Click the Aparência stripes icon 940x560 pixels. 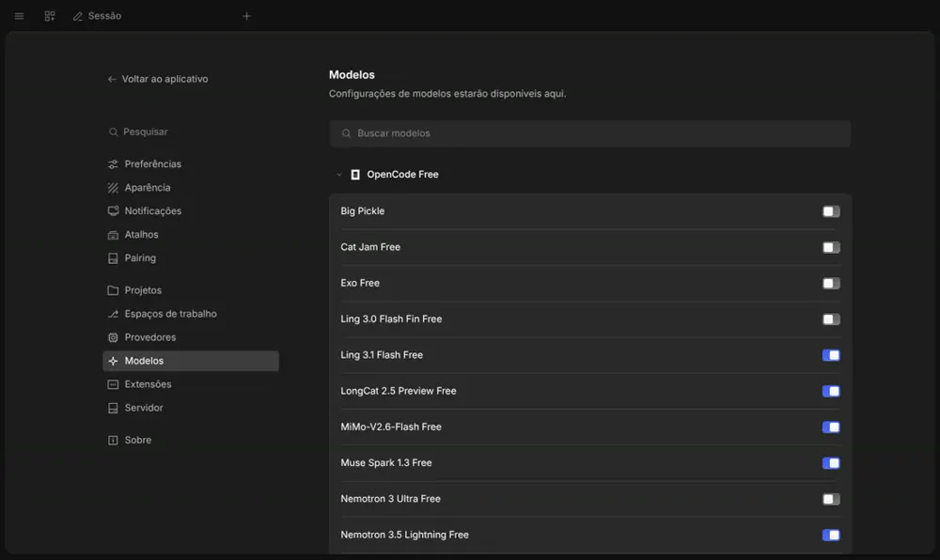coord(113,188)
